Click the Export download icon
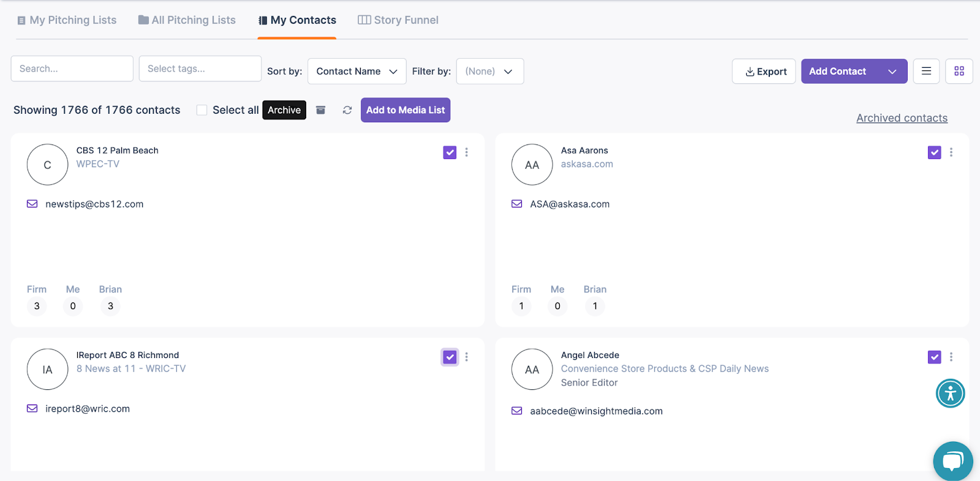This screenshot has width=980, height=481. (x=750, y=72)
